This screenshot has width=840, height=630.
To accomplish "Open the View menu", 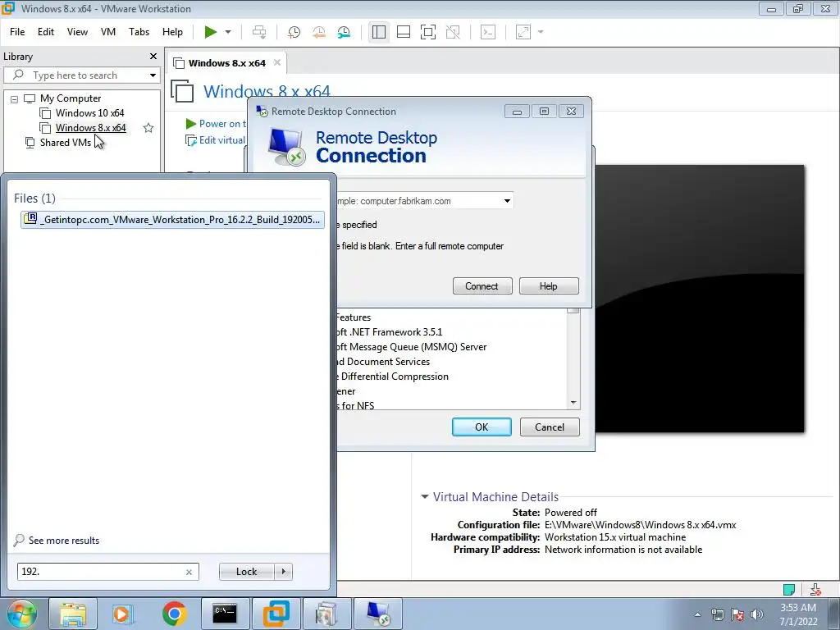I will 77,32.
